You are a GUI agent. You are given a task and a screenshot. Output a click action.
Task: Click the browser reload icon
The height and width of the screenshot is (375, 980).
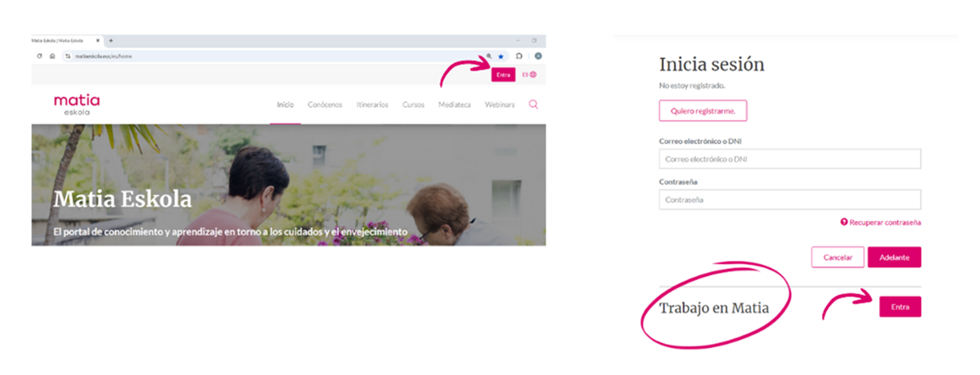40,55
